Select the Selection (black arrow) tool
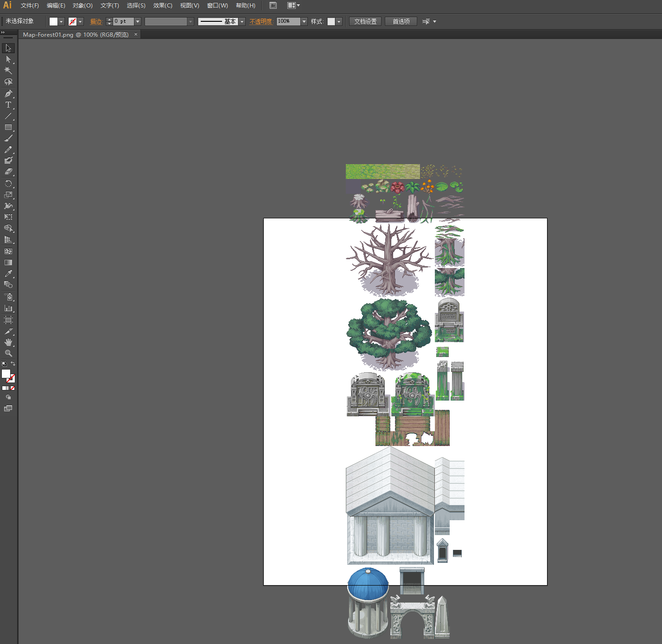Screen dimensions: 662x644 point(8,48)
